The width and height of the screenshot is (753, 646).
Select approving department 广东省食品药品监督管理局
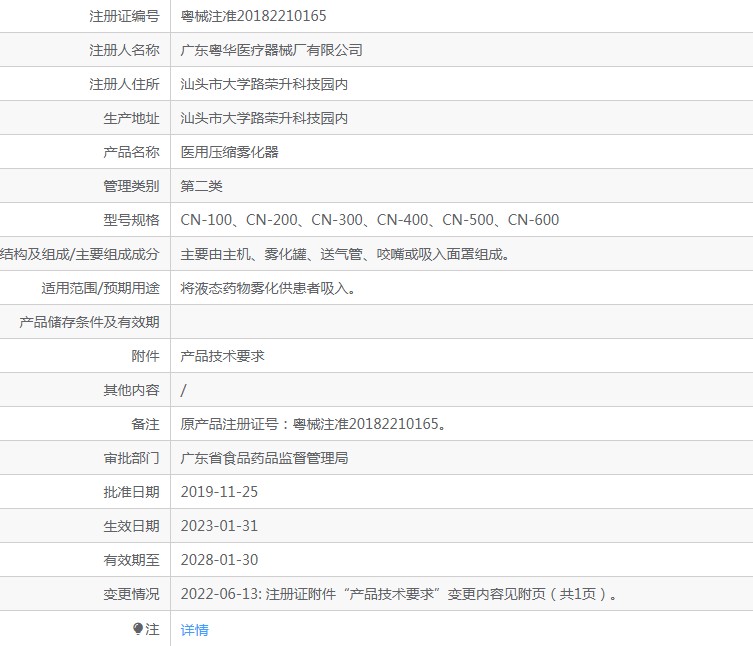click(264, 458)
